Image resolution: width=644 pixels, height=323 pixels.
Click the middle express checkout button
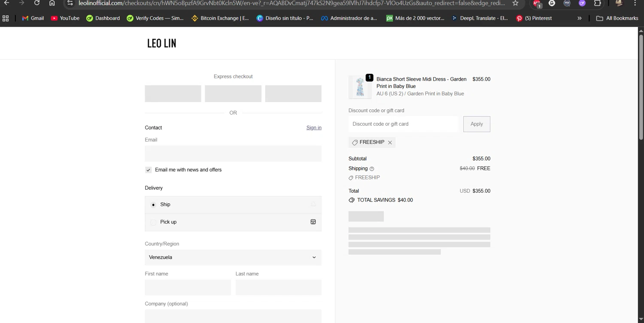tap(233, 94)
